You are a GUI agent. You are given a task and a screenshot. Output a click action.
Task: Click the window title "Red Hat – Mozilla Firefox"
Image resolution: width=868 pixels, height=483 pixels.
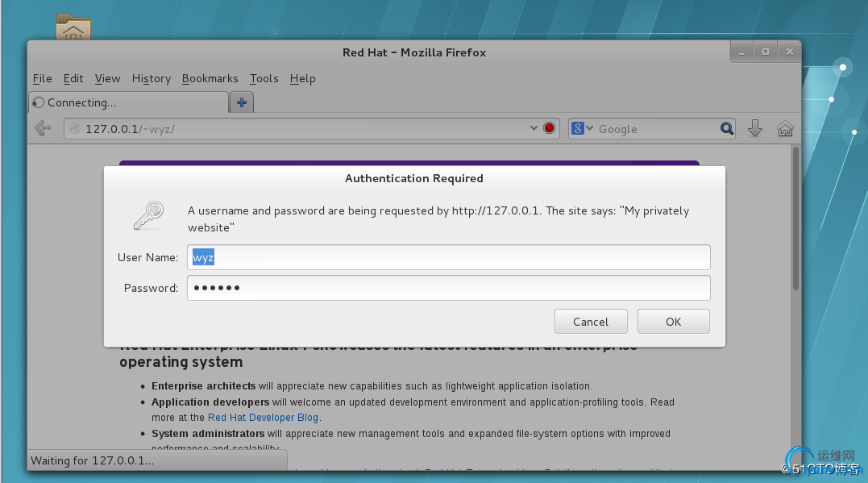tap(414, 52)
